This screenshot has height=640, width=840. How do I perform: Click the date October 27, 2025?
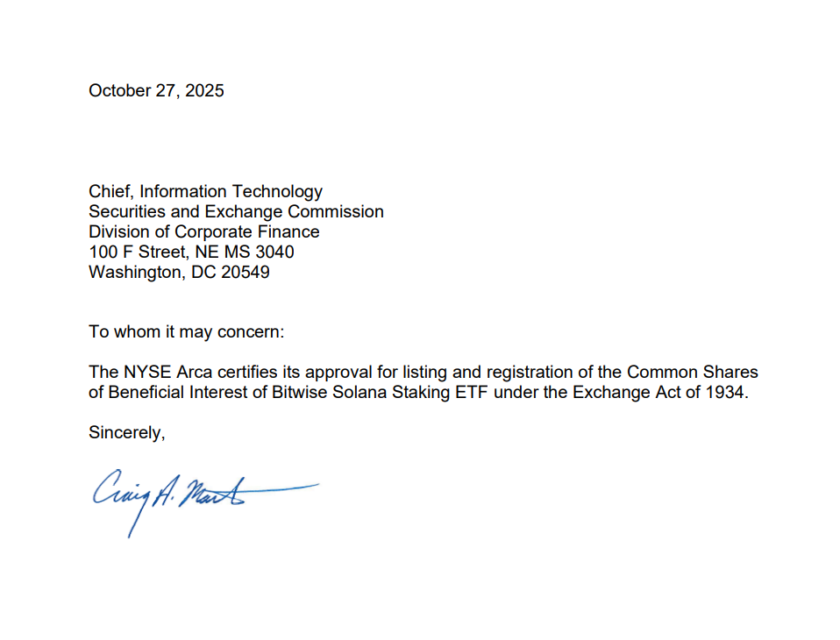(156, 90)
